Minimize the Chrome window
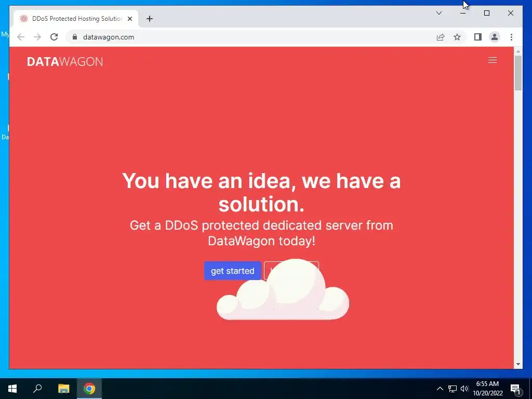Viewport: 532px width, 399px height. 463,13
